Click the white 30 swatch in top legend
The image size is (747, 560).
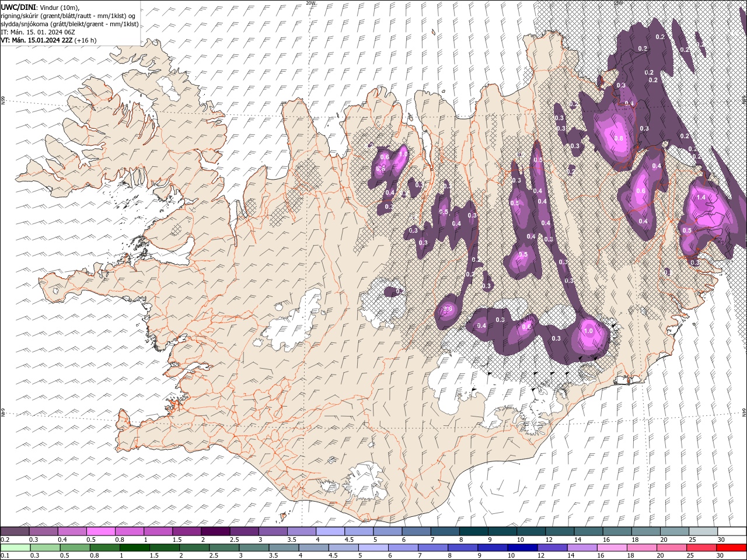coord(732,531)
